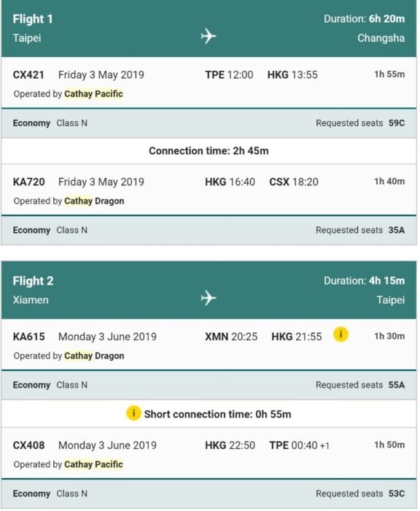The image size is (420, 511).
Task: Click requested seat 53C
Action: (397, 493)
